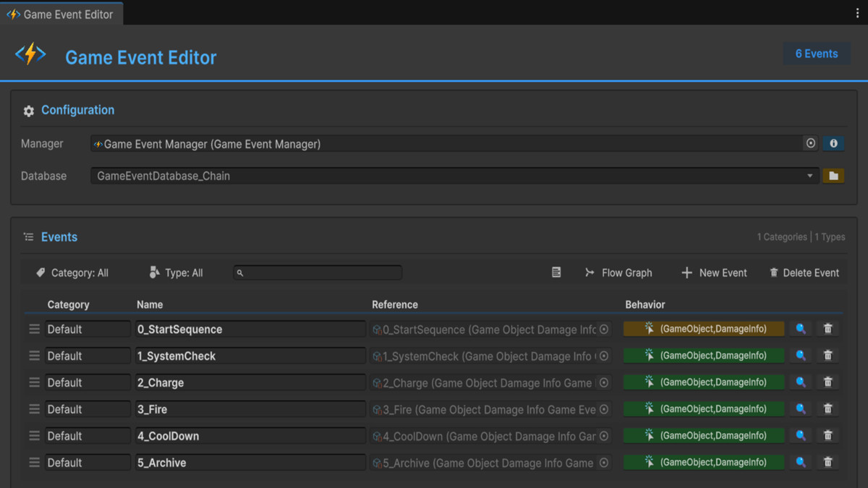Click the object picker circle for Manager field

(x=810, y=143)
